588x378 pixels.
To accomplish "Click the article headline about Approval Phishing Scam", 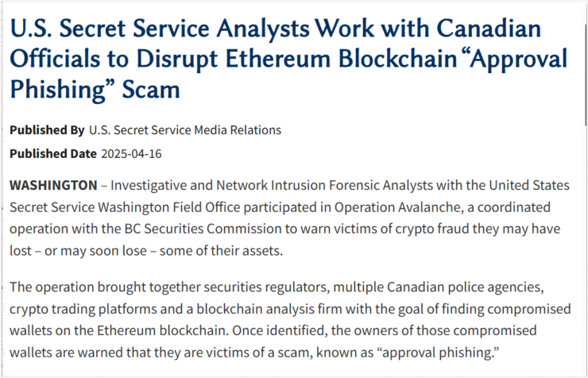I will [x=288, y=59].
